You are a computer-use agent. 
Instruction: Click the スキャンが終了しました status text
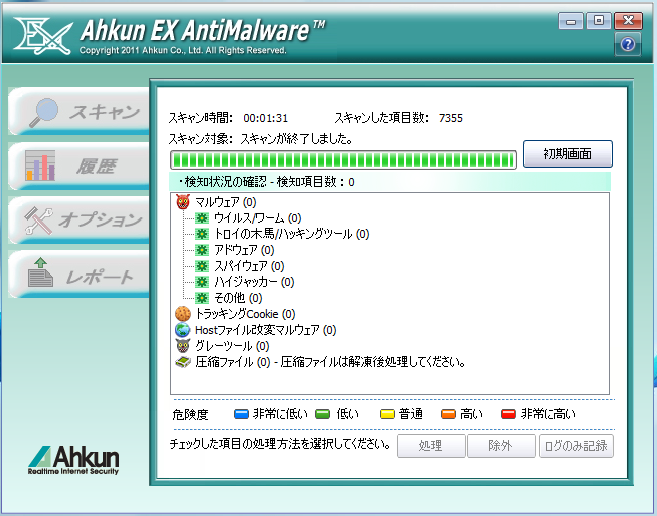tap(297, 139)
